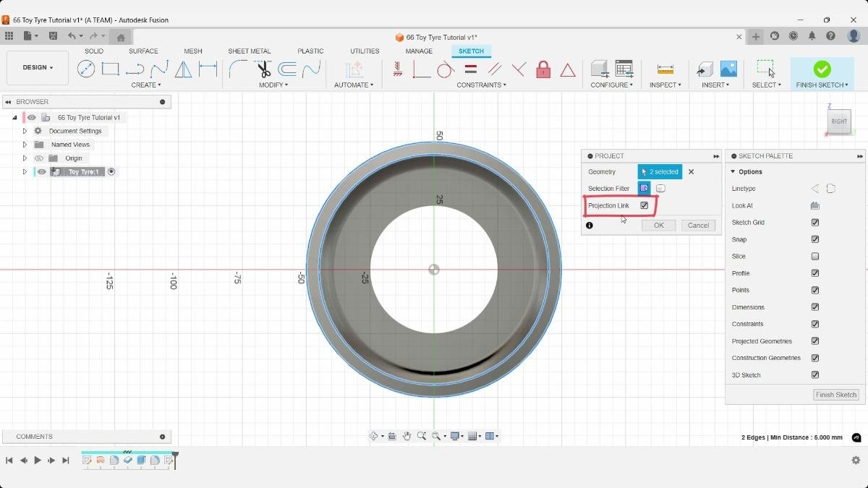Apply the Parallel constraint

click(x=495, y=69)
